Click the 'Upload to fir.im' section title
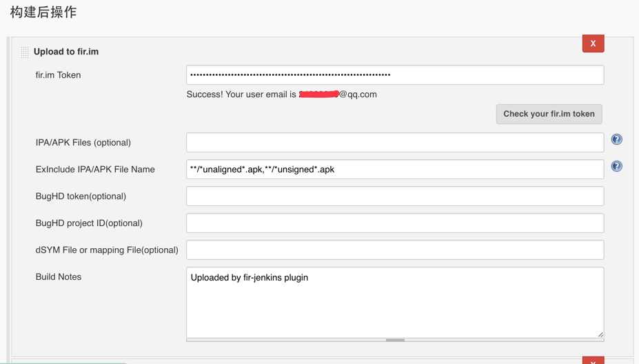Image resolution: width=639 pixels, height=364 pixels. coord(66,52)
